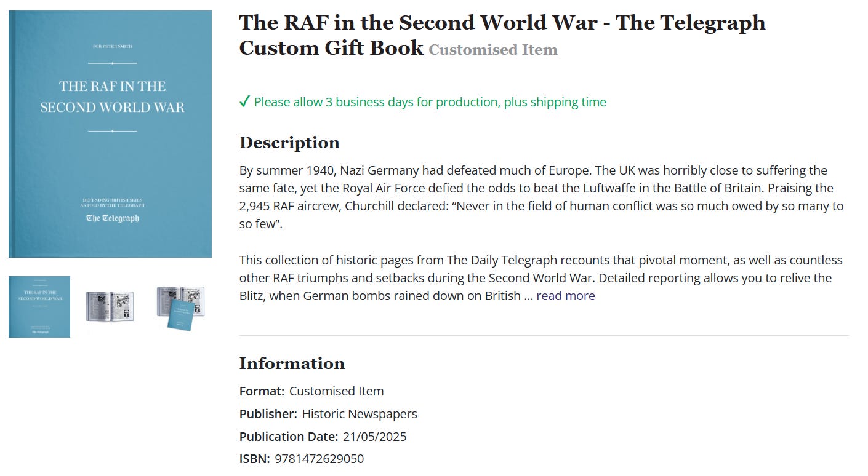Select the Description section heading
Image resolution: width=868 pixels, height=476 pixels.
tap(289, 143)
